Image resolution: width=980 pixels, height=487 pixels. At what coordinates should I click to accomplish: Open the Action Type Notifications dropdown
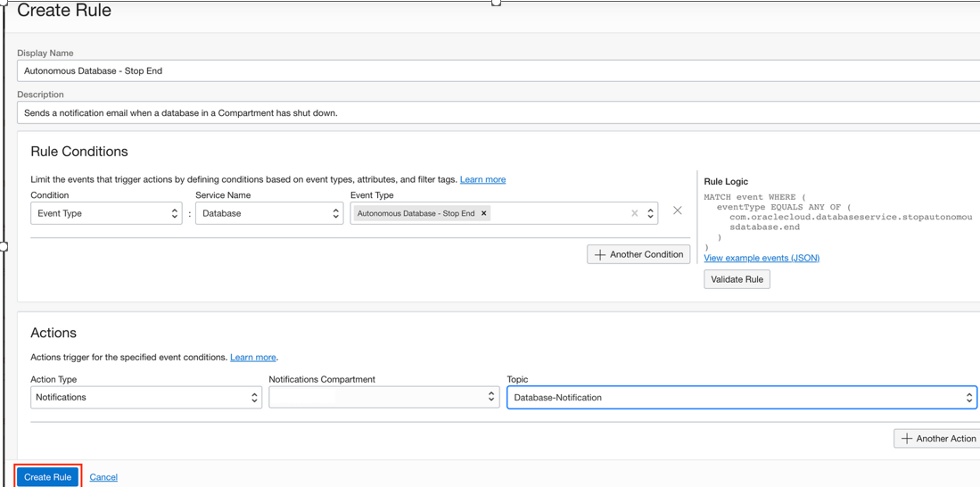146,398
